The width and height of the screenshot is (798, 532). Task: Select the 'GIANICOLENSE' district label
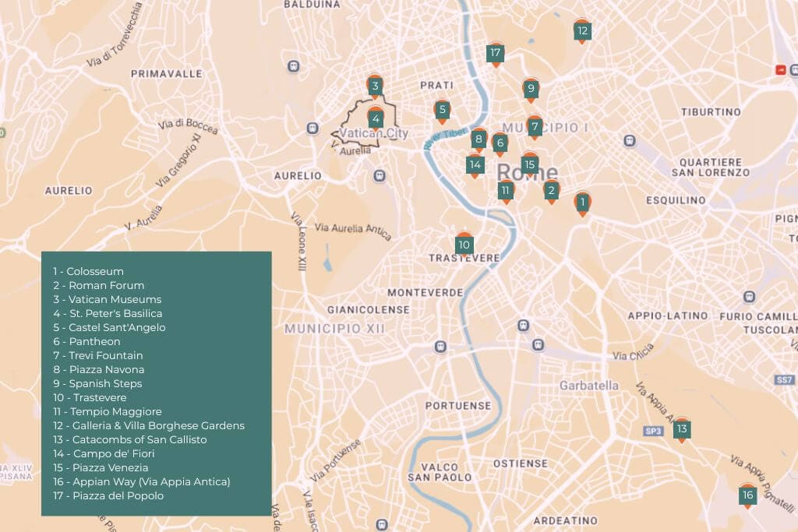[369, 310]
